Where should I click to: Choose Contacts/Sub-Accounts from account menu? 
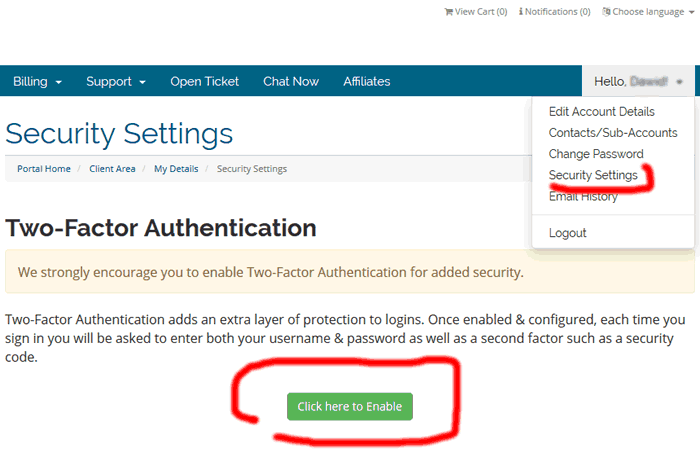(x=613, y=133)
